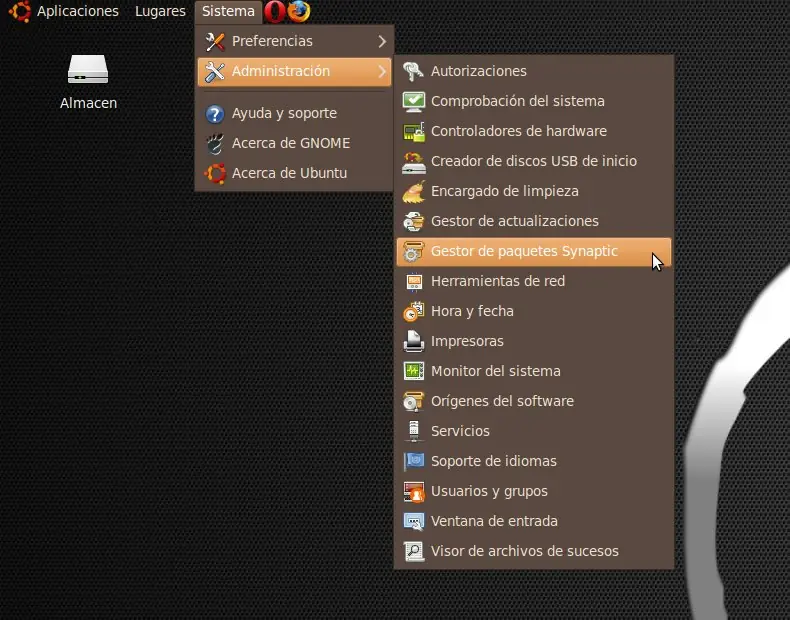Open Visor de archivos de sucesos
This screenshot has width=790, height=620.
pyautogui.click(x=534, y=551)
